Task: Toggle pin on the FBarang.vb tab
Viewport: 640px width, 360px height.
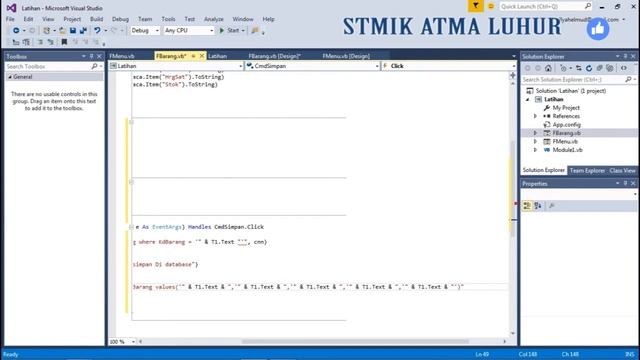Action: pos(193,56)
